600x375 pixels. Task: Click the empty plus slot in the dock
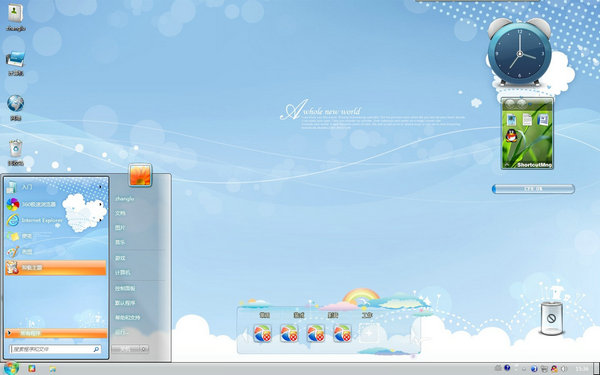tap(369, 333)
